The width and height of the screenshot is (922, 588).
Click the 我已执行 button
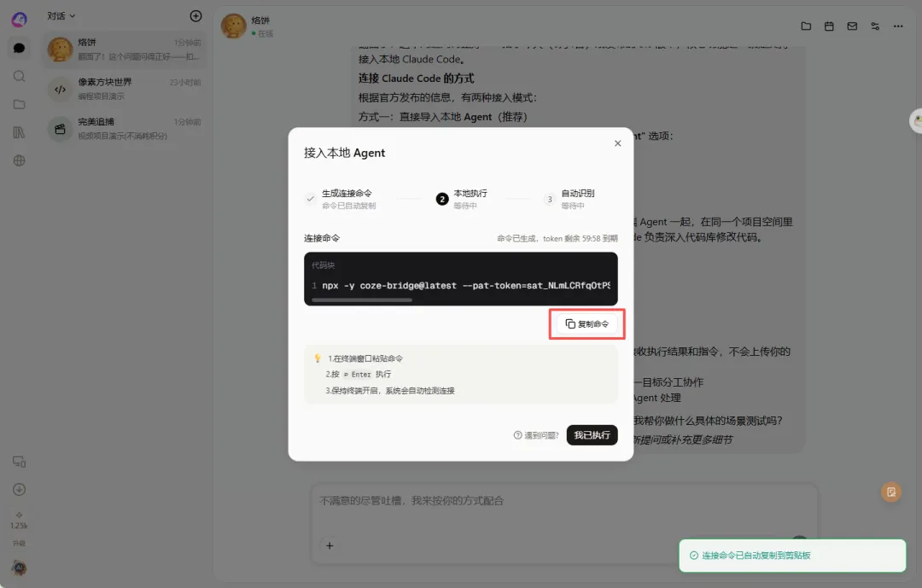(x=592, y=435)
